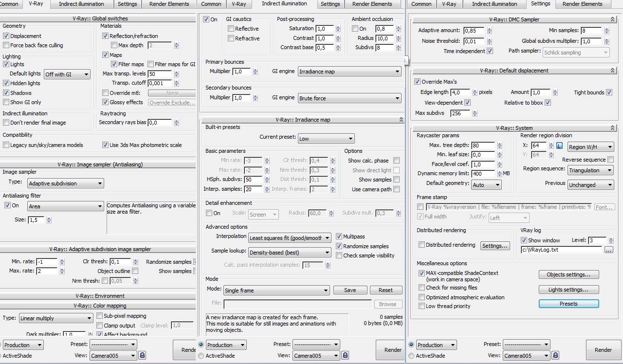Viewport: 623px width, 364px height.
Task: Open V-Ray tab in the Irradiance map panel
Action: [239, 4]
